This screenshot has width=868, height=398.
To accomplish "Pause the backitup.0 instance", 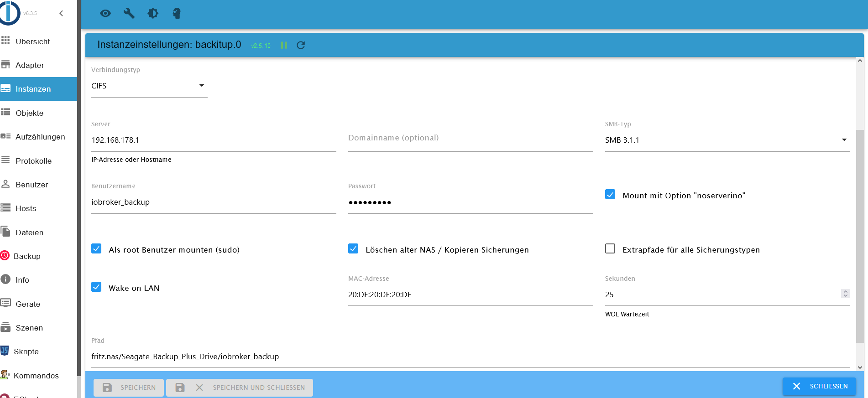I will click(284, 45).
